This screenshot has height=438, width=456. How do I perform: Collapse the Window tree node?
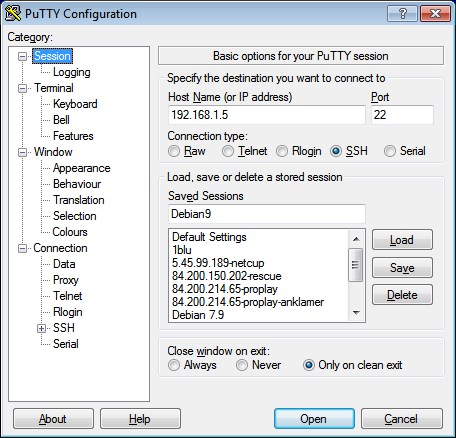coord(22,152)
